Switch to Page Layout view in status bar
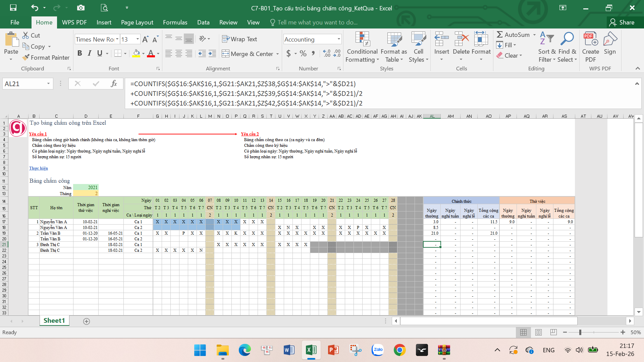This screenshot has width=644, height=362. (x=538, y=332)
